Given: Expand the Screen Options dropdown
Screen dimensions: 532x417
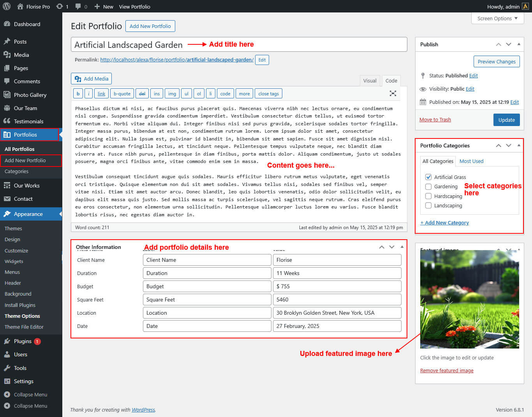Looking at the screenshot, I should coord(497,18).
